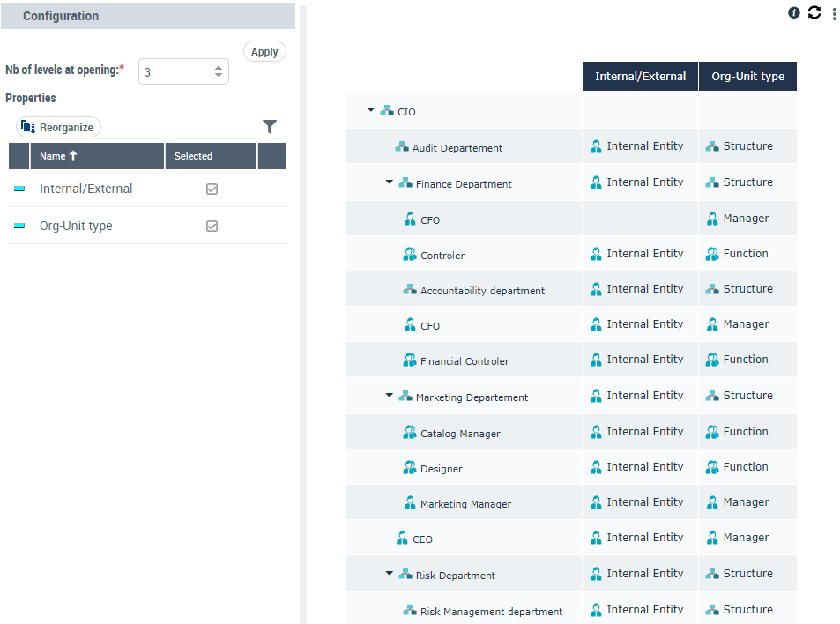The height and width of the screenshot is (624, 840).
Task: Click the refresh icon at top right
Action: [x=814, y=12]
